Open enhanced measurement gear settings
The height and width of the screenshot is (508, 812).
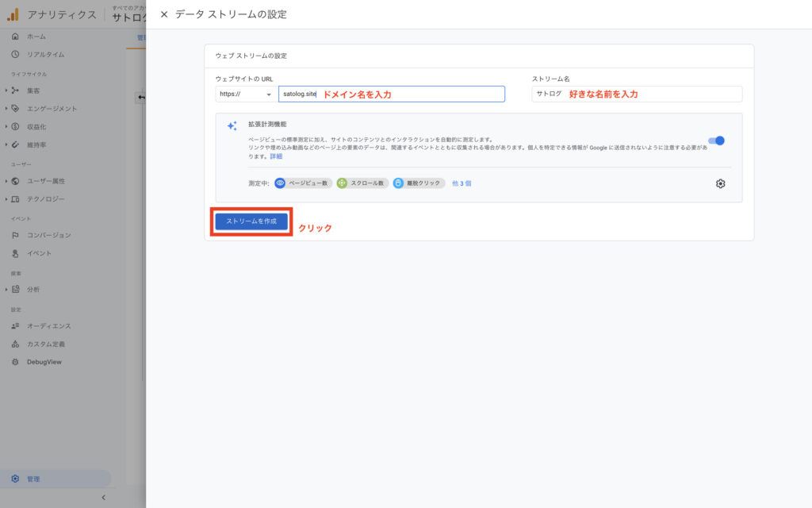click(720, 183)
